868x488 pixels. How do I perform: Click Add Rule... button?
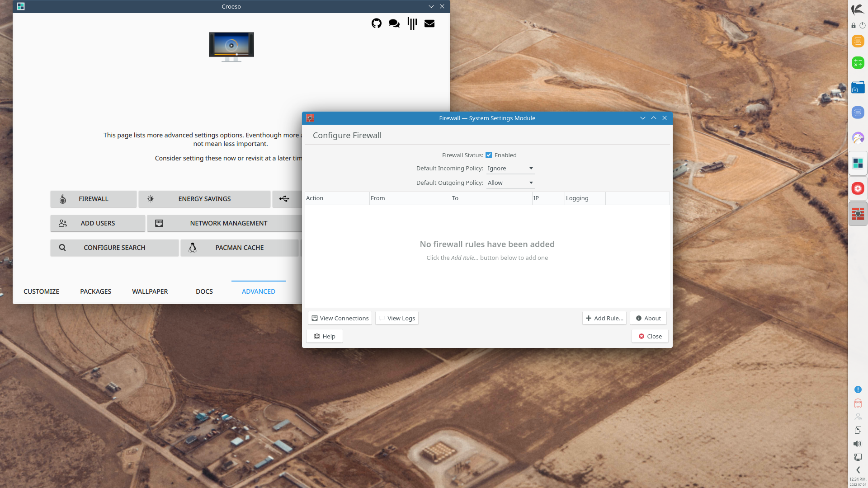coord(604,318)
